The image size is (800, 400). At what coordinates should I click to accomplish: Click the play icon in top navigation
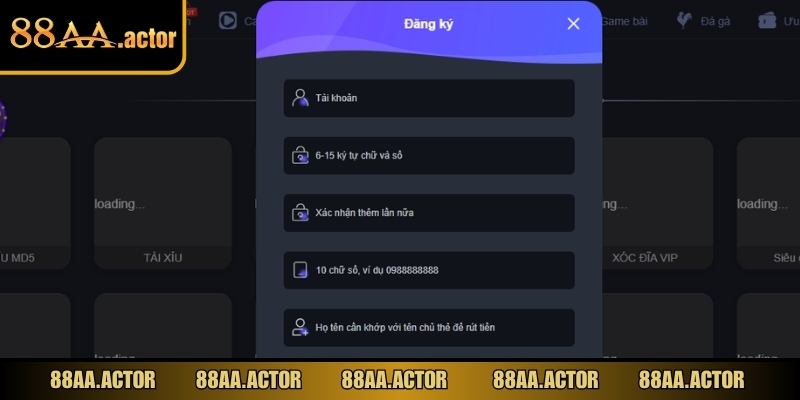[x=228, y=20]
